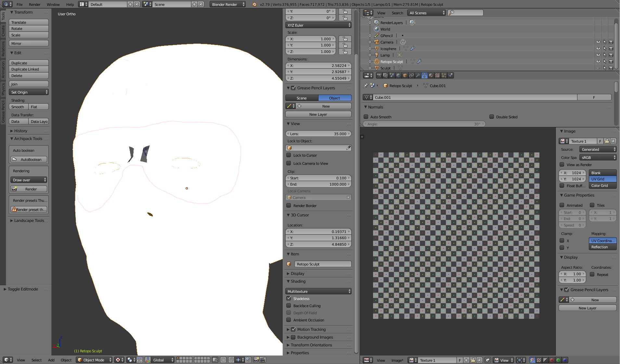Open Texture properties with the checker icon
The image size is (620, 364).
click(438, 75)
